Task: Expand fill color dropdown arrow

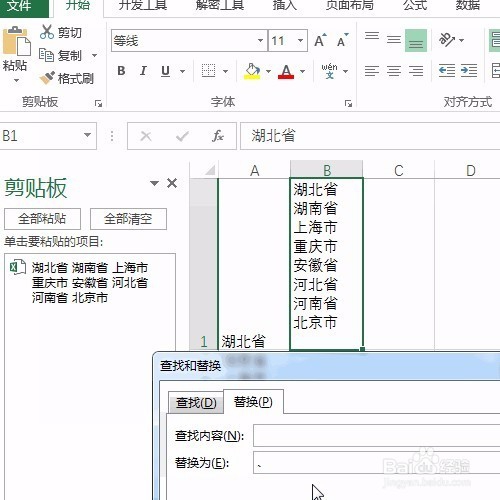Action: pyautogui.click(x=268, y=71)
